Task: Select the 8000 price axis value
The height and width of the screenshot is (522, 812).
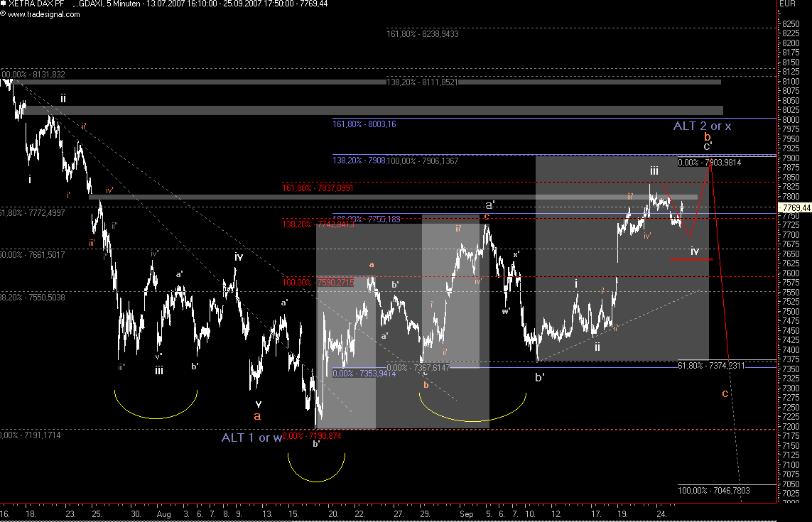Action: pyautogui.click(x=790, y=119)
